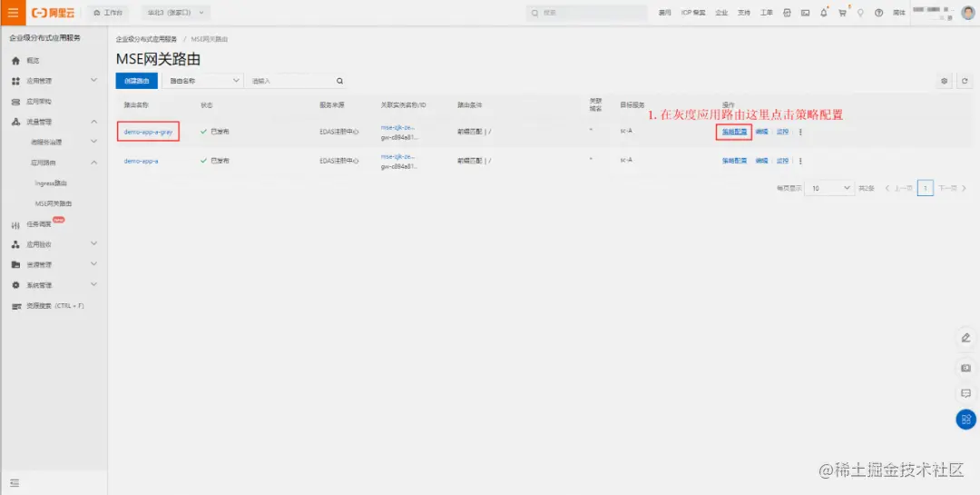This screenshot has height=495, width=980.
Task: Click the 任务调度 sliders icon
Action: [15, 224]
